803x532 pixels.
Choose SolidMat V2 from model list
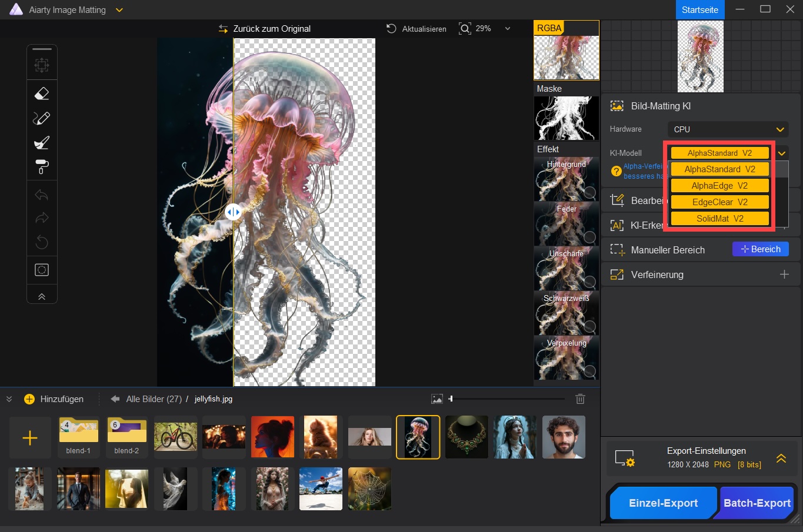point(719,219)
